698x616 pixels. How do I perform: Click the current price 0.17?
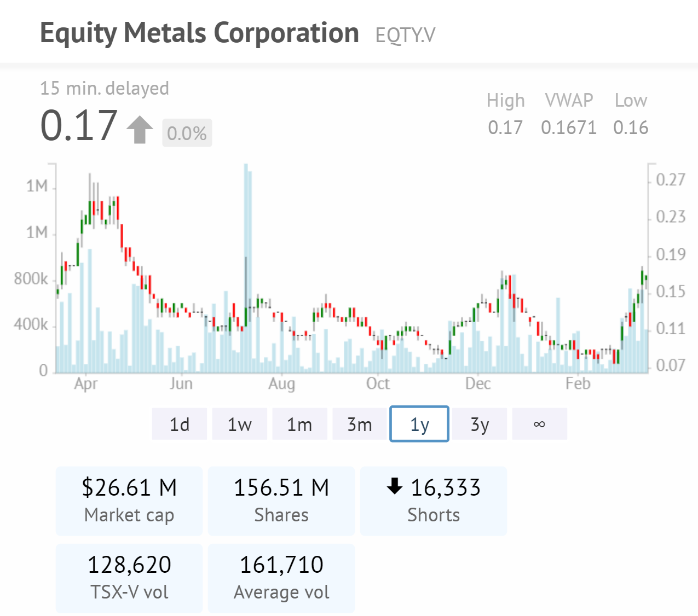click(x=79, y=125)
